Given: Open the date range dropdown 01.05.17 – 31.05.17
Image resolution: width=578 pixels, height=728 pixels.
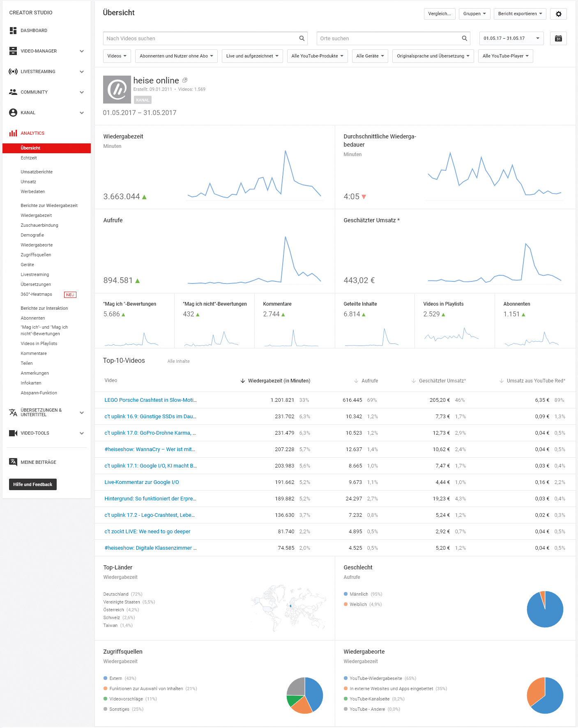Looking at the screenshot, I should tap(511, 39).
